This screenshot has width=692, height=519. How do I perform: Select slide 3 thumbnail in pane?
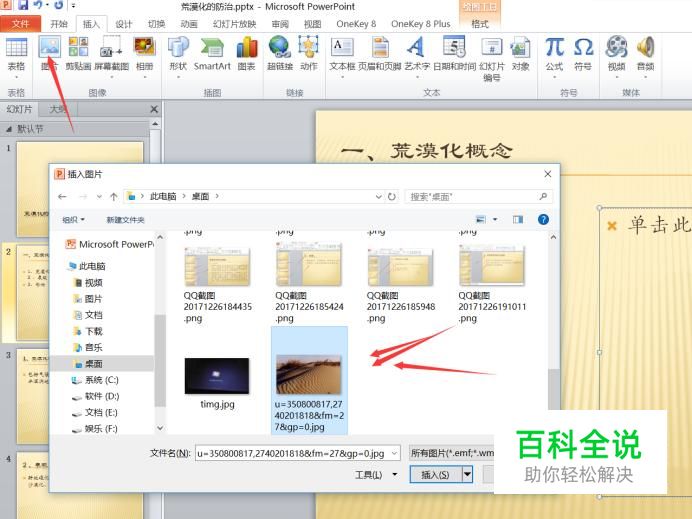coord(35,396)
